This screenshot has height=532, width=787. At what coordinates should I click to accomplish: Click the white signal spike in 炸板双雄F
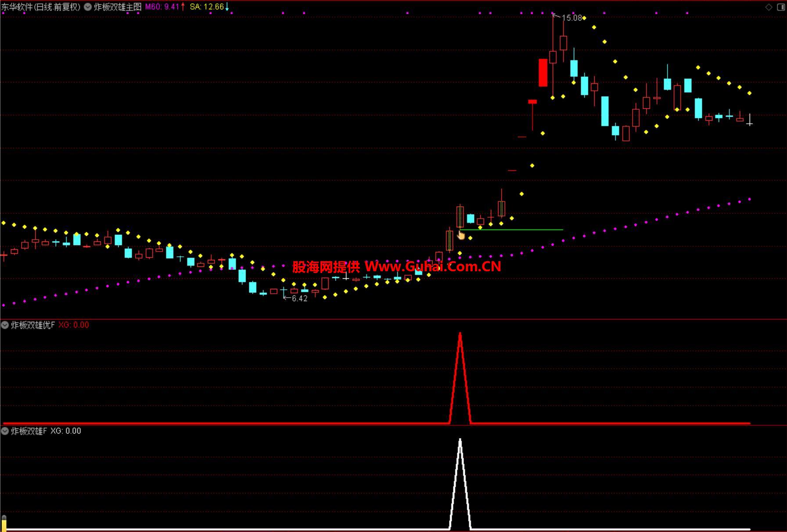(460, 484)
